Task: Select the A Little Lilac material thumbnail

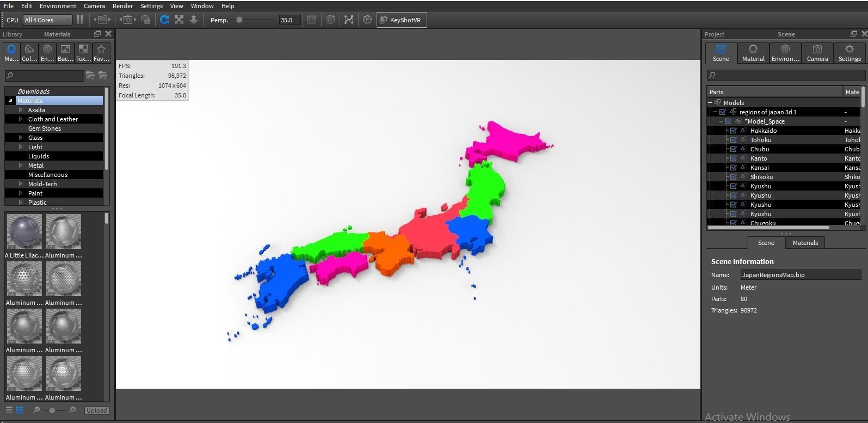Action: [24, 231]
